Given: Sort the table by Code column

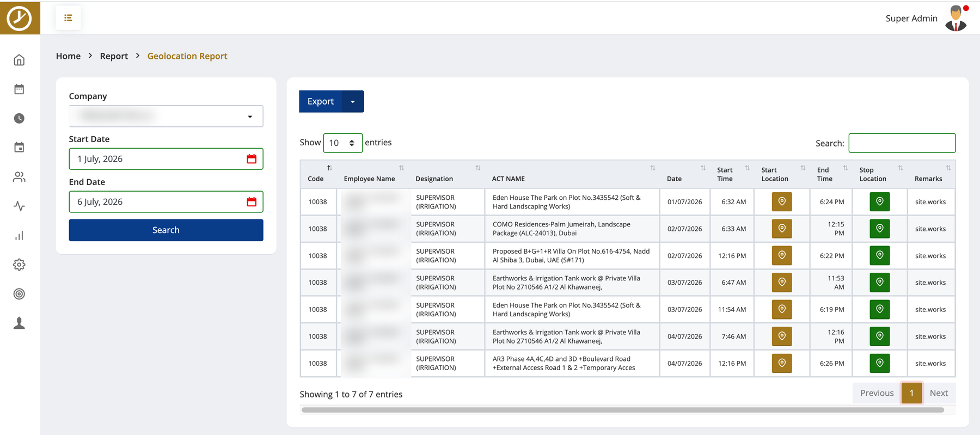Looking at the screenshot, I should pyautogui.click(x=318, y=174).
